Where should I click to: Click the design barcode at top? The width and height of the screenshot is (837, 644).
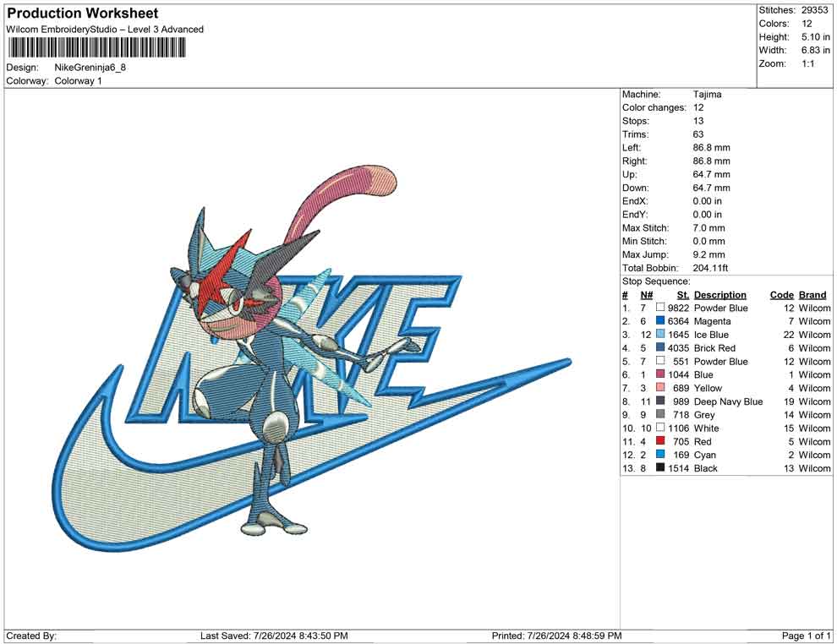pos(96,48)
